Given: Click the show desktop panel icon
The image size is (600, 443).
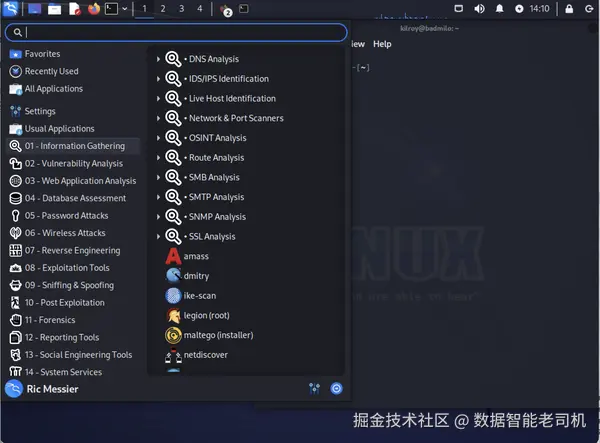Looking at the screenshot, I should (34, 8).
